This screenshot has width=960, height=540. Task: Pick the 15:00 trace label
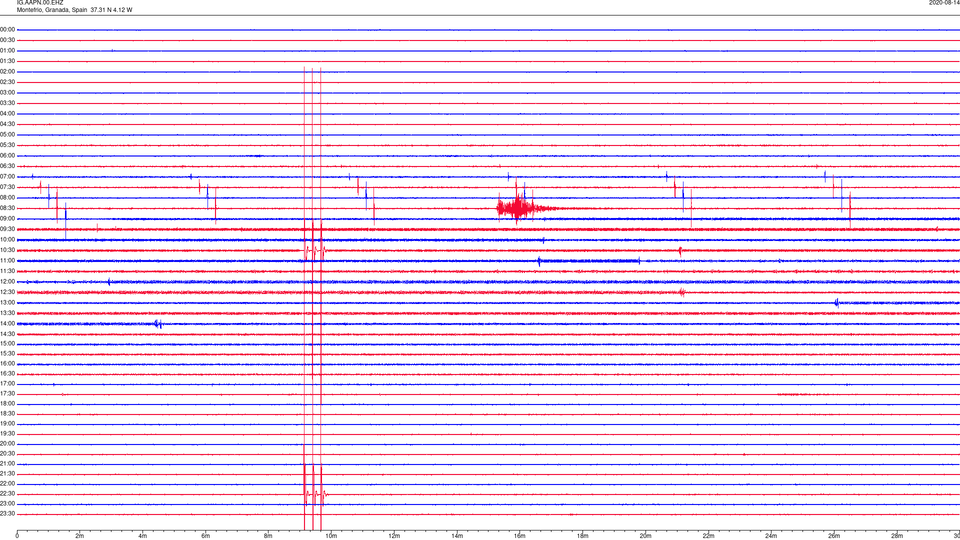pyautogui.click(x=8, y=343)
